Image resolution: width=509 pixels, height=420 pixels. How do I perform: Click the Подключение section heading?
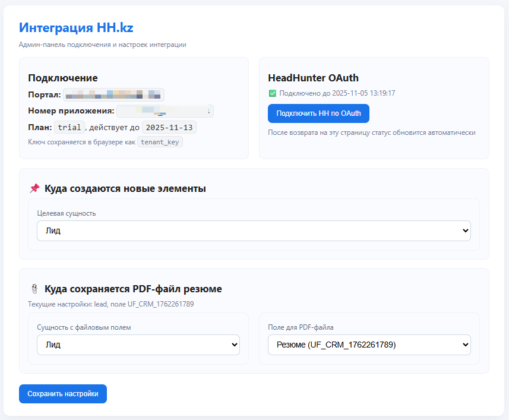coord(63,78)
